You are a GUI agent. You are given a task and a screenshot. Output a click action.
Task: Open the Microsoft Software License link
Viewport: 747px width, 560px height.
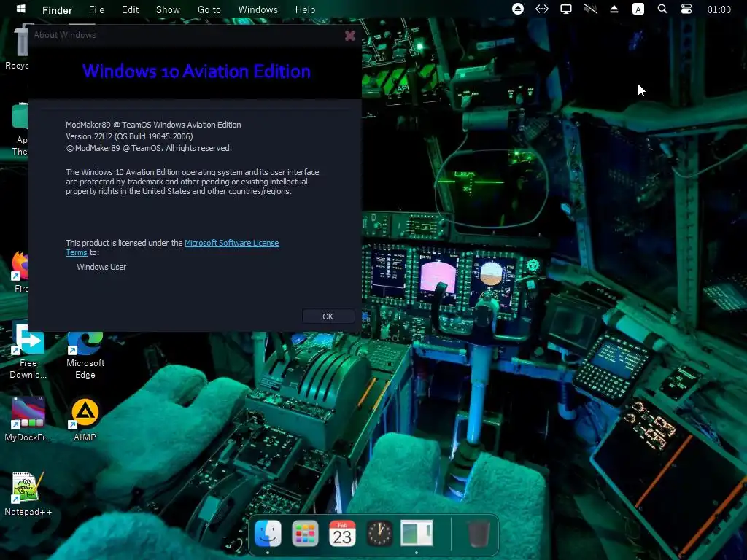[231, 243]
